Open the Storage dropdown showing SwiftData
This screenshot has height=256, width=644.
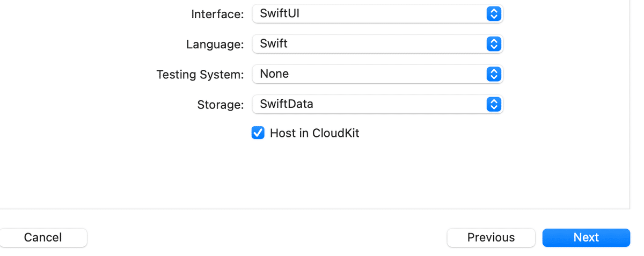pos(377,104)
